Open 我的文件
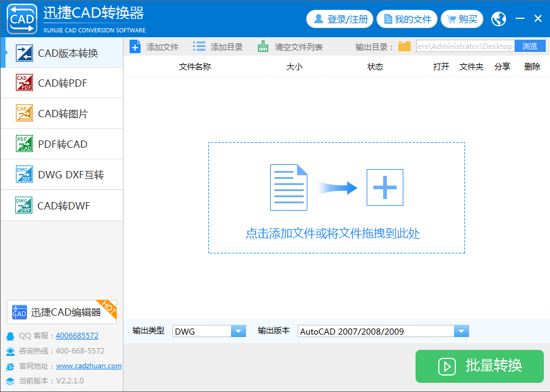The image size is (550, 392). pyautogui.click(x=407, y=19)
